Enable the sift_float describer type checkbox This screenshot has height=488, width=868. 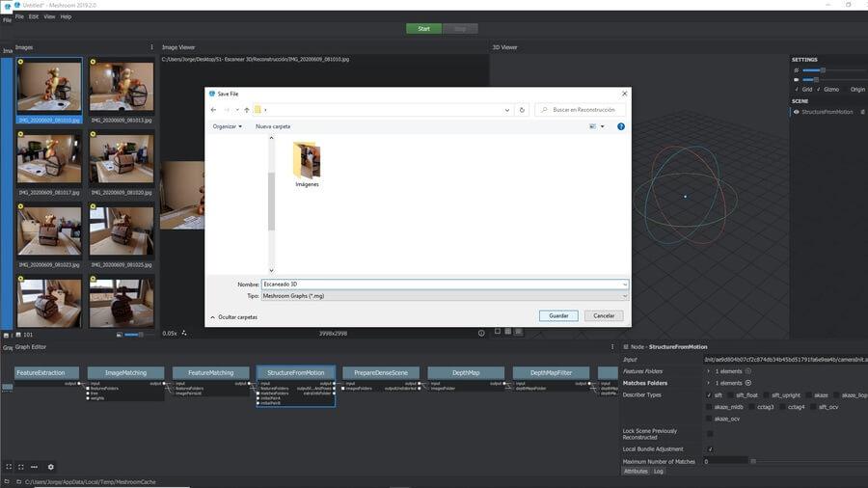pyautogui.click(x=728, y=394)
